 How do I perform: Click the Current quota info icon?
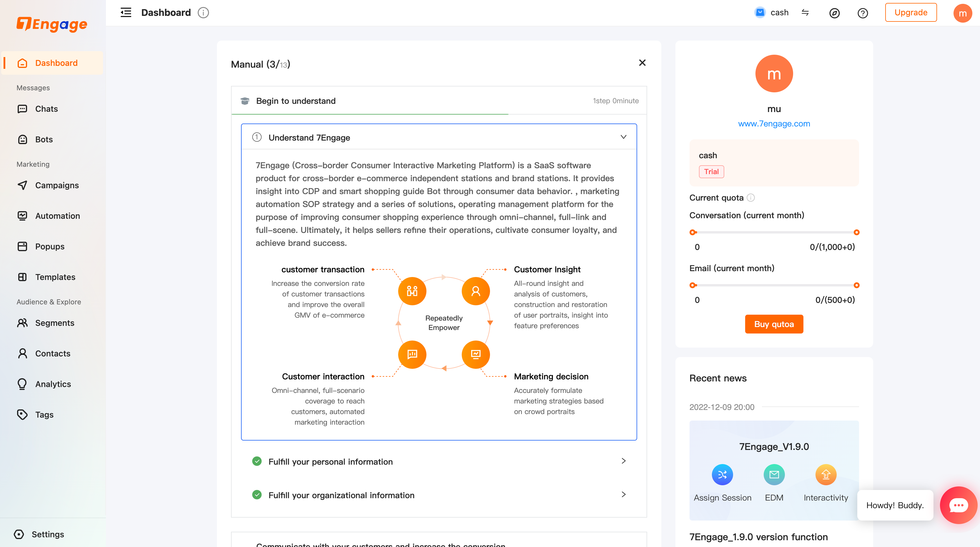tap(751, 198)
